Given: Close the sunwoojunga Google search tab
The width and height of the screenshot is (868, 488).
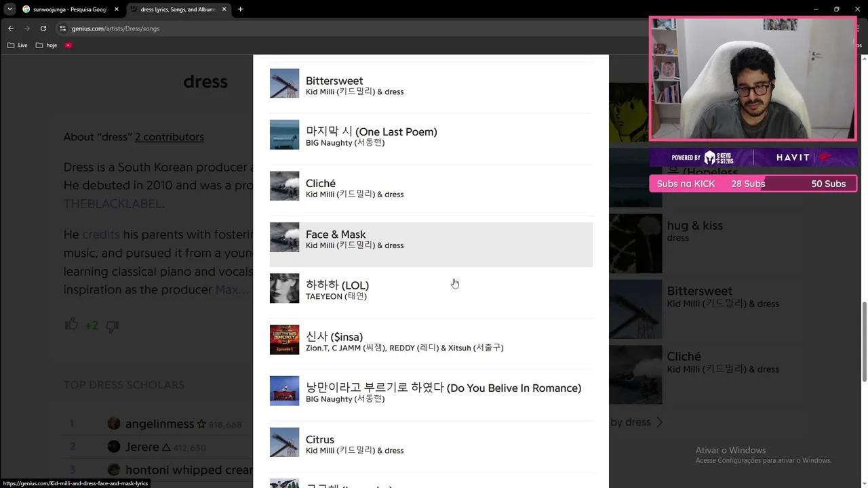Looking at the screenshot, I should tap(116, 9).
